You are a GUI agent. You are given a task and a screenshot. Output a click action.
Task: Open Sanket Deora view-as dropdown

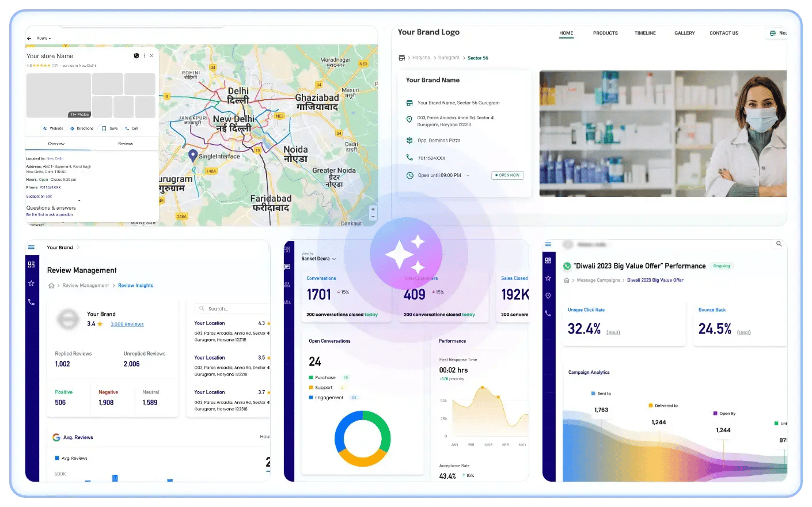click(x=318, y=259)
